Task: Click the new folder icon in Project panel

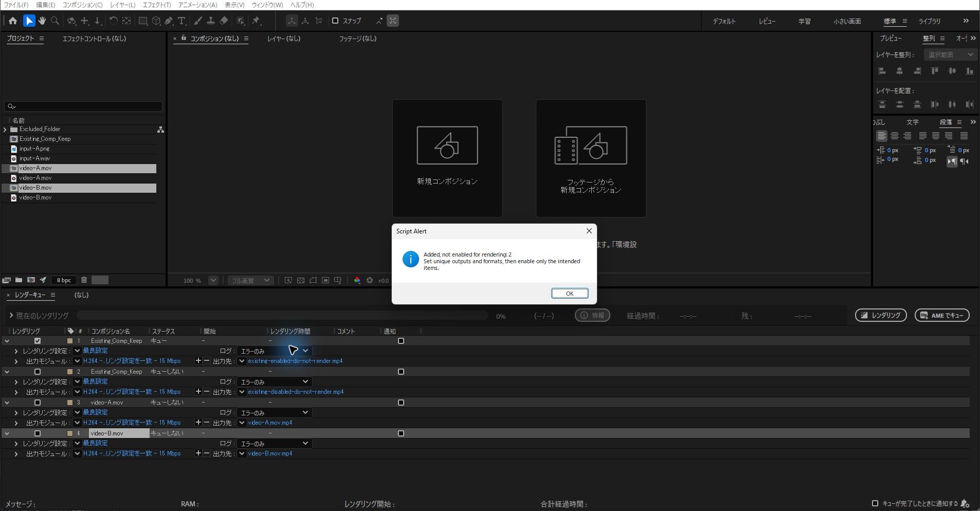Action: [x=19, y=280]
